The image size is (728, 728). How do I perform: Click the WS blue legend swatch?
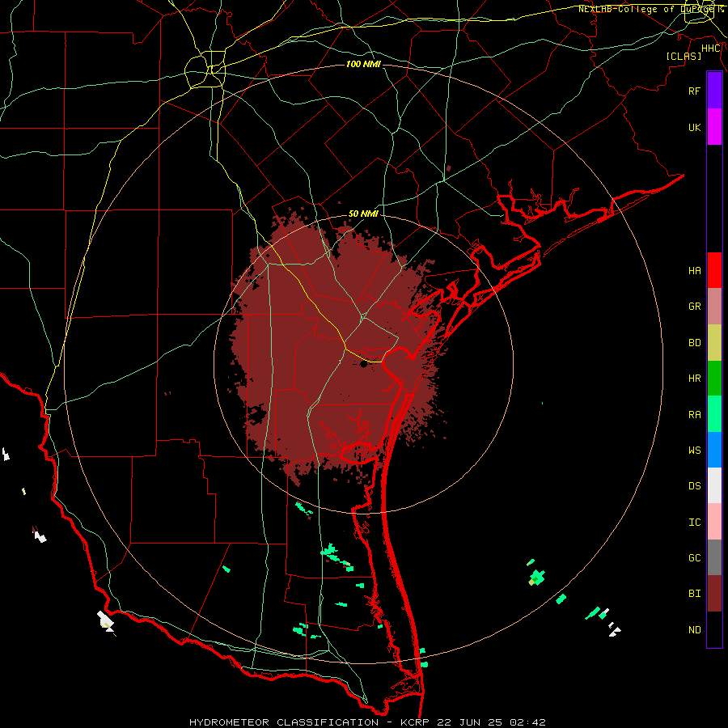[714, 450]
